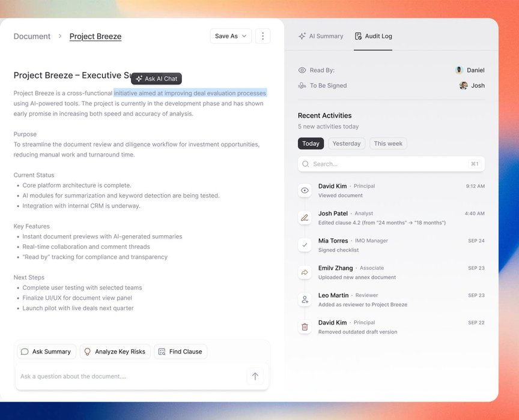Click the stamp icon beside To Be Signed

(x=302, y=86)
